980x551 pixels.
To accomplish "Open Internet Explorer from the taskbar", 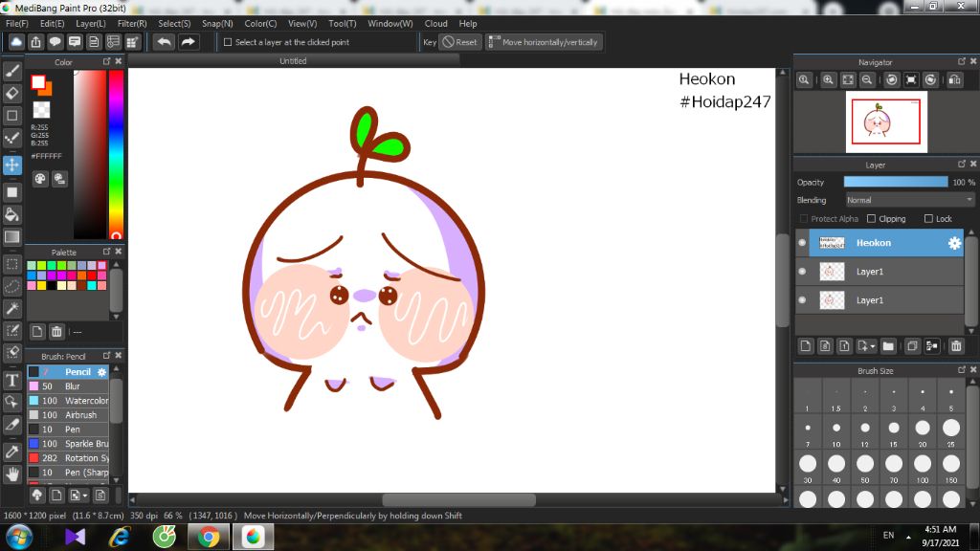I will click(120, 537).
